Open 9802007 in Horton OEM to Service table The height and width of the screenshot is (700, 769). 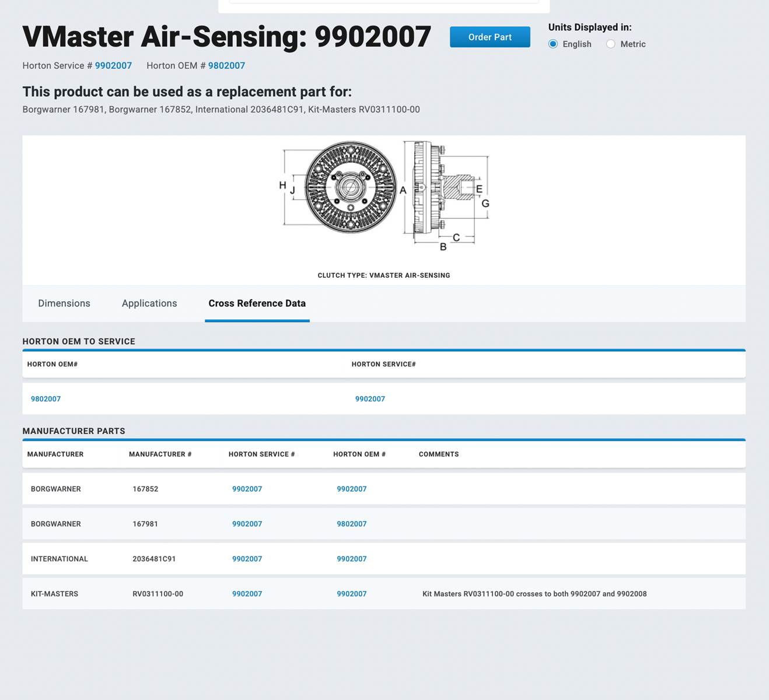coord(46,399)
